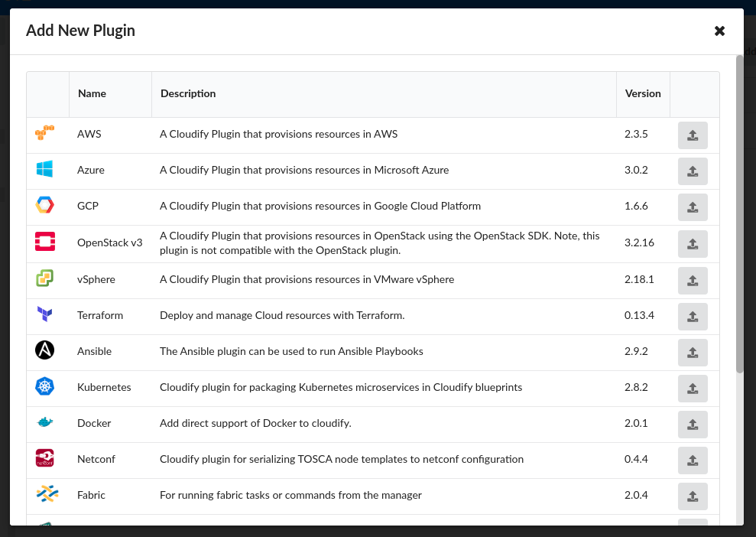756x537 pixels.
Task: Click version 2.3.5 of AWS
Action: point(636,134)
